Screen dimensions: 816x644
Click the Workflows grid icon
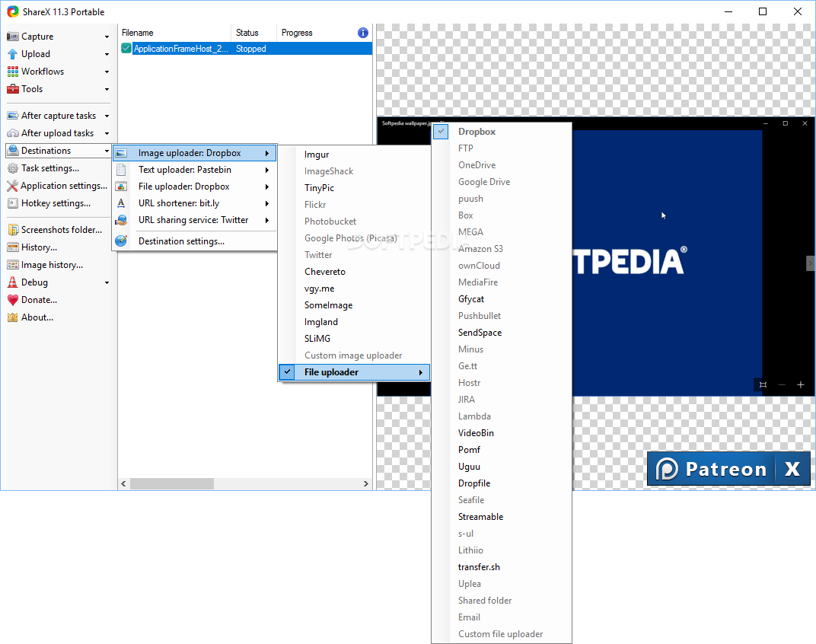pos(12,72)
